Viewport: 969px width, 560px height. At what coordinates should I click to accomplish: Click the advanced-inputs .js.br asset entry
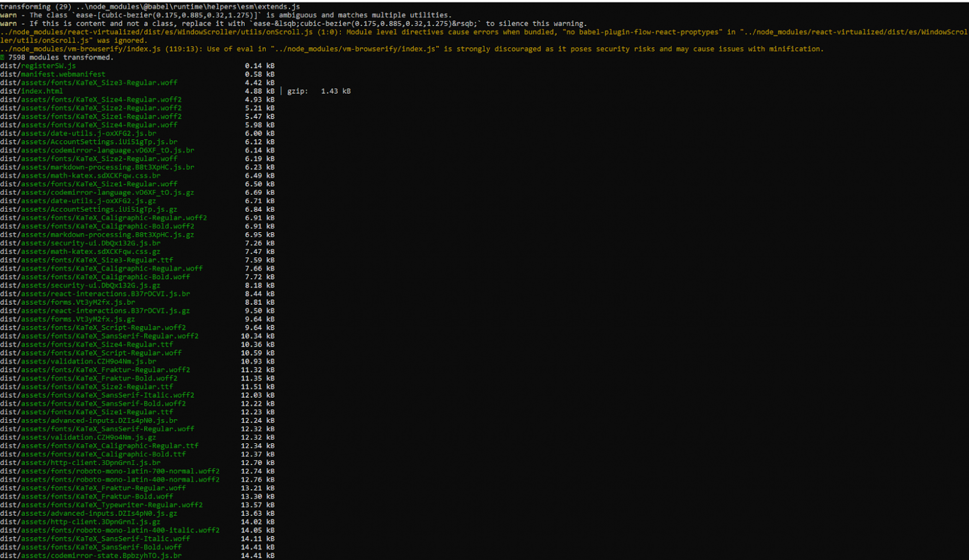89,420
